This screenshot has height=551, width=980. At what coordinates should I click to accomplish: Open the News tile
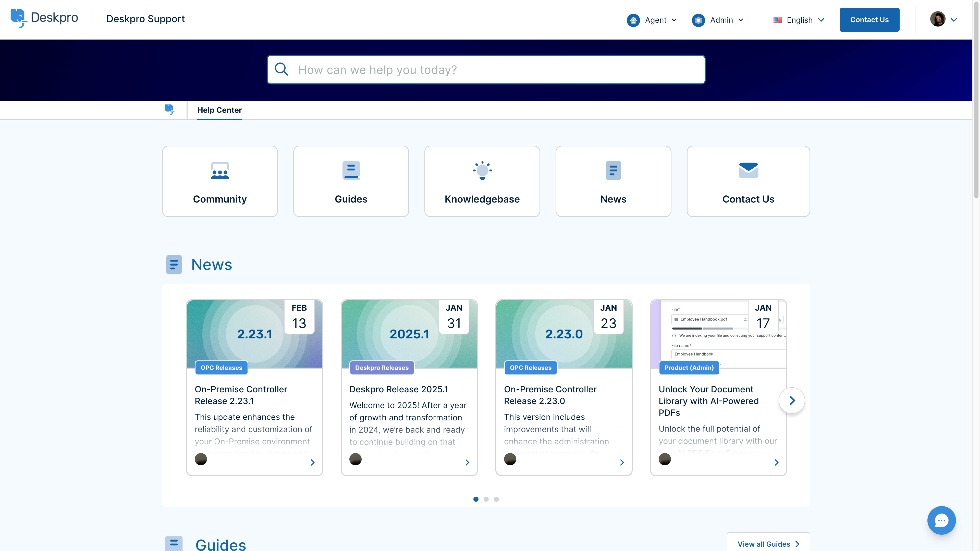613,181
